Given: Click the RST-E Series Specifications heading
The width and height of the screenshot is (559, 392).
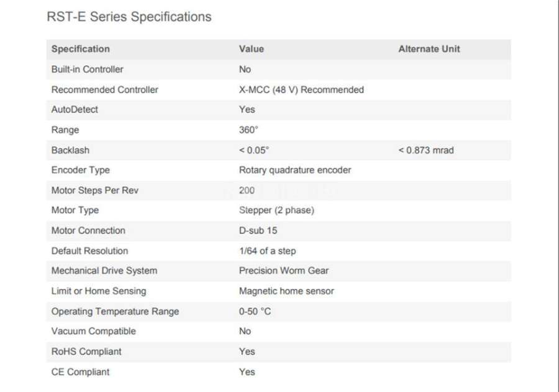Looking at the screenshot, I should 129,17.
